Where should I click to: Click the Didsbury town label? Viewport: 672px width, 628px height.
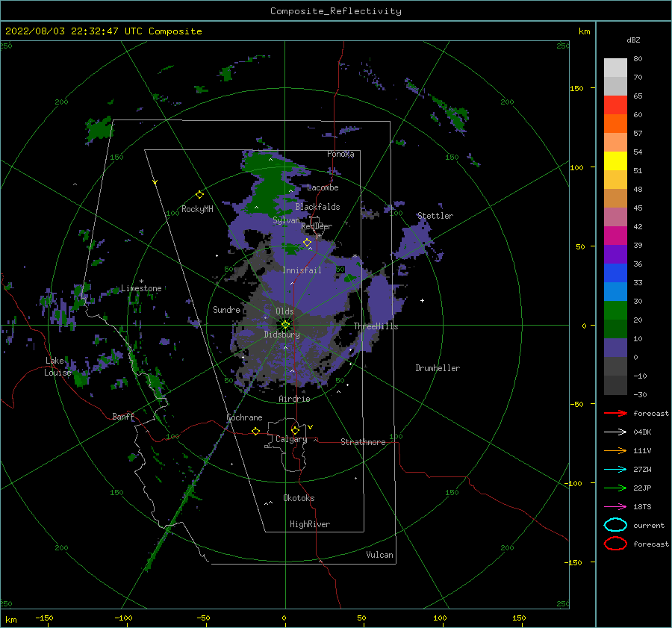pyautogui.click(x=281, y=335)
